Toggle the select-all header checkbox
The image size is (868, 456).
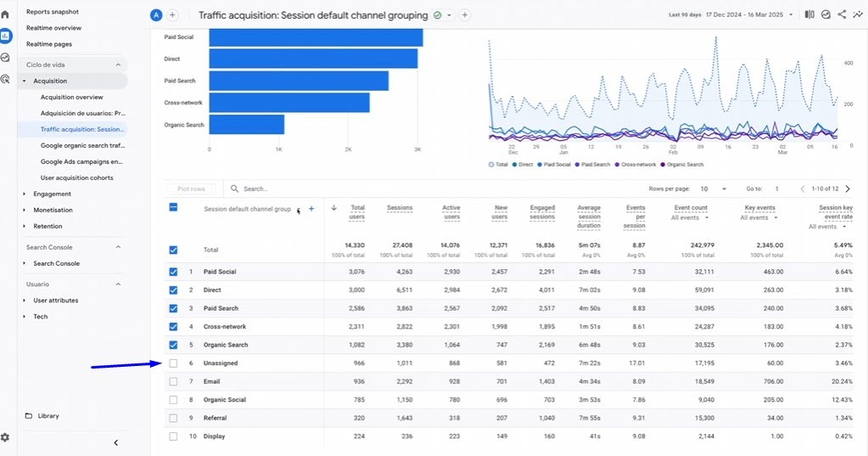[x=173, y=207]
